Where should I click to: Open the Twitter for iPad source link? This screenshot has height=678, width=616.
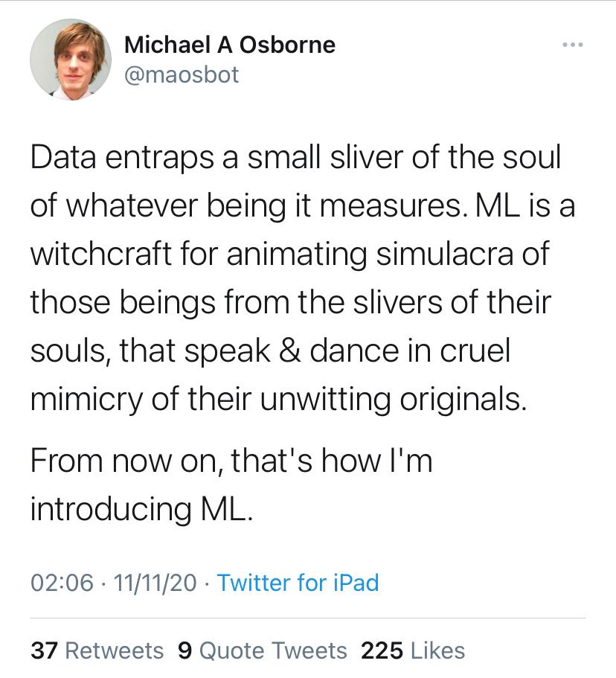point(298,583)
